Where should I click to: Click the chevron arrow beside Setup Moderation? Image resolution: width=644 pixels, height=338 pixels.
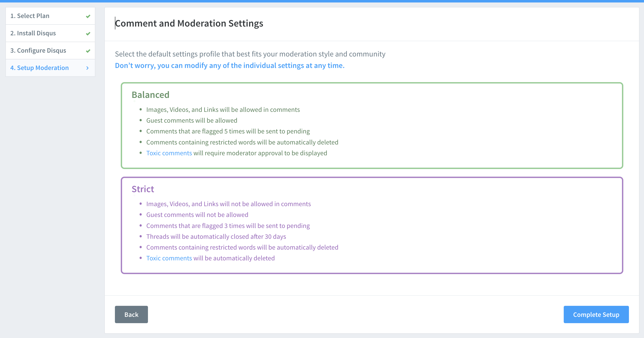click(87, 68)
